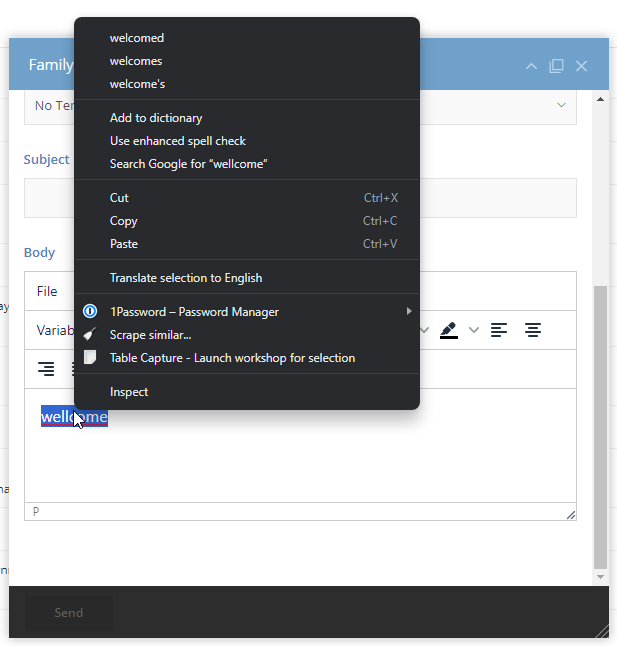The width and height of the screenshot is (617, 646).
Task: Click the Table Capture extension icon
Action: 90,358
